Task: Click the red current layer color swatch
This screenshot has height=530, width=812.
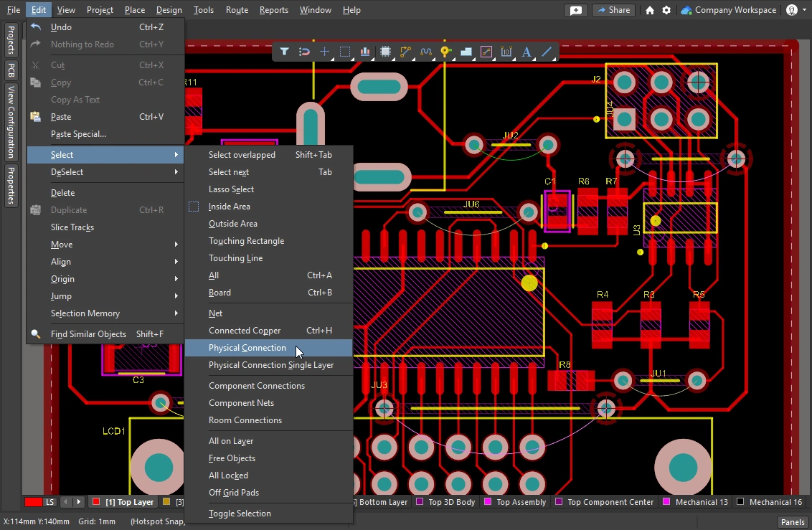Action: pyautogui.click(x=33, y=502)
